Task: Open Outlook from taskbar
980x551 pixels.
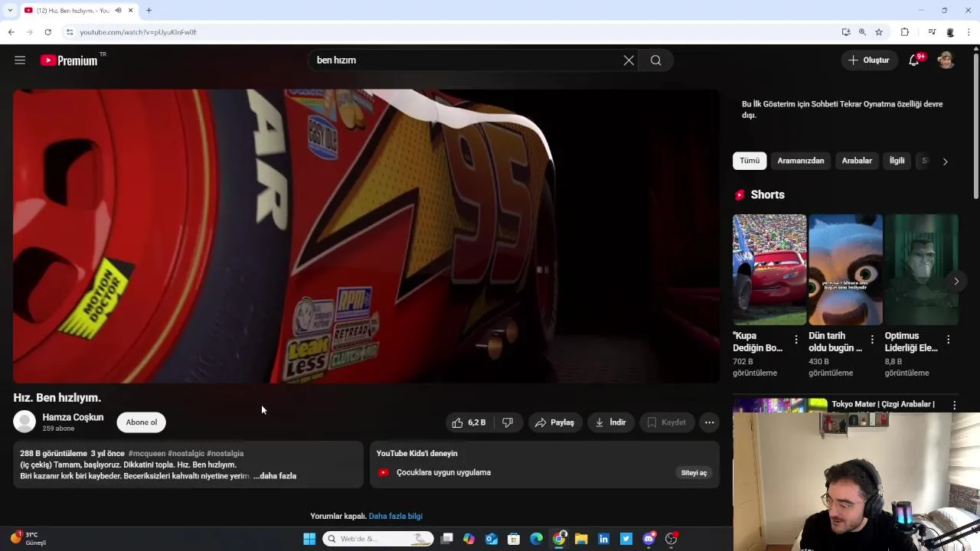Action: (x=492, y=539)
